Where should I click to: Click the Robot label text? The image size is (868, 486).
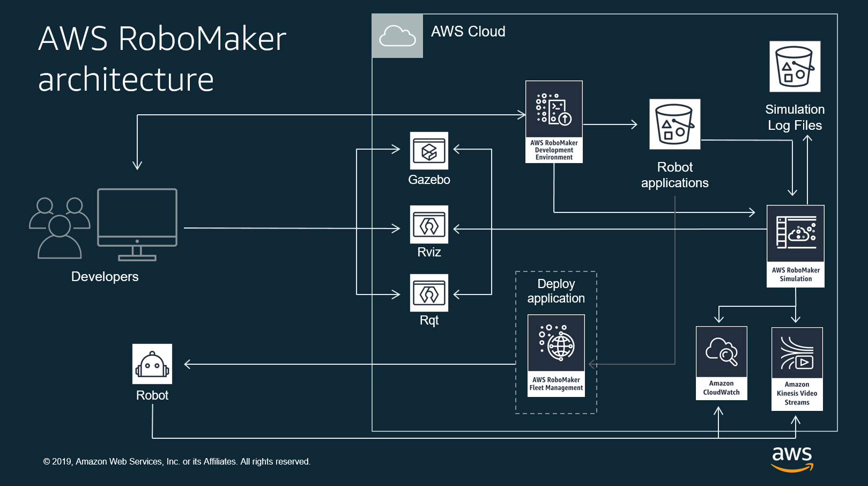click(x=152, y=395)
